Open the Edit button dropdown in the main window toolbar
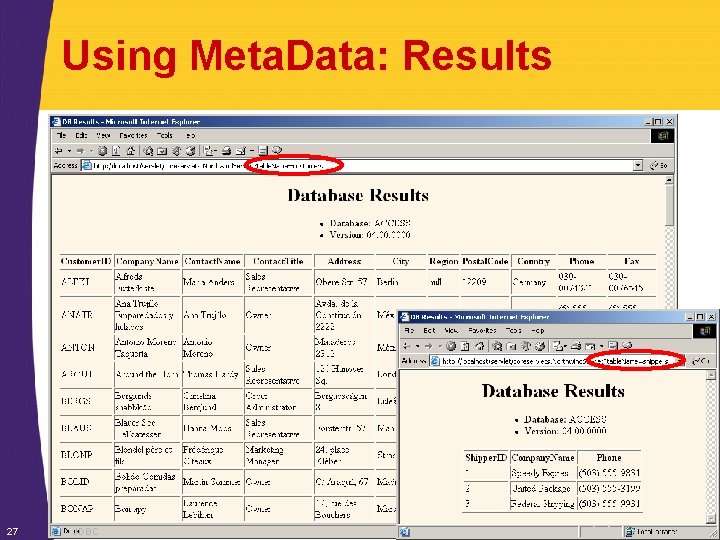Image resolution: width=720 pixels, height=540 pixels. (252, 151)
